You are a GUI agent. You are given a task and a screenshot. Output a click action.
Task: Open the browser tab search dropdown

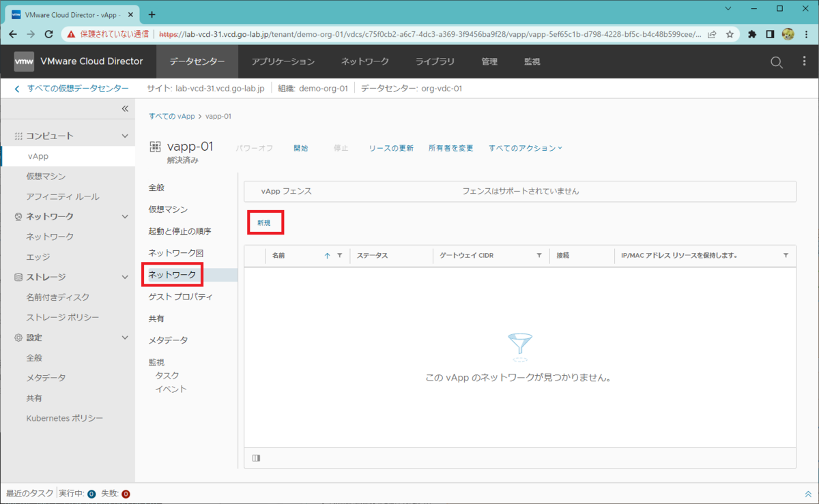[x=728, y=10]
